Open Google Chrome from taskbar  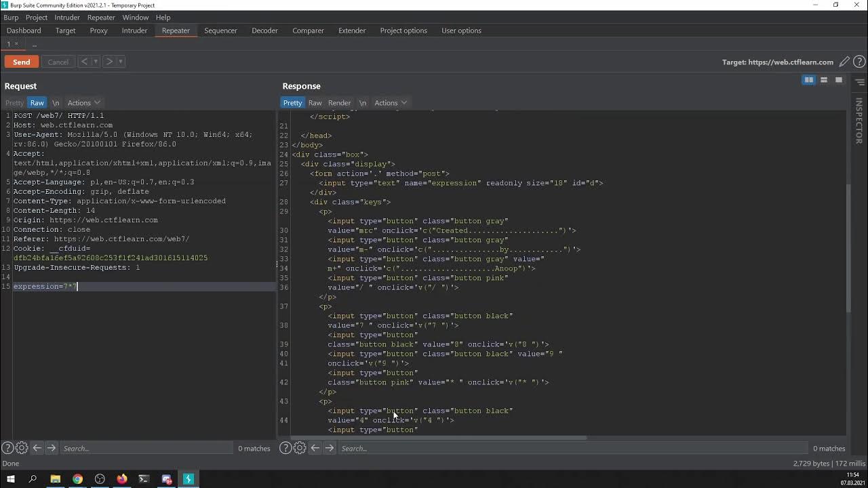coord(77,479)
